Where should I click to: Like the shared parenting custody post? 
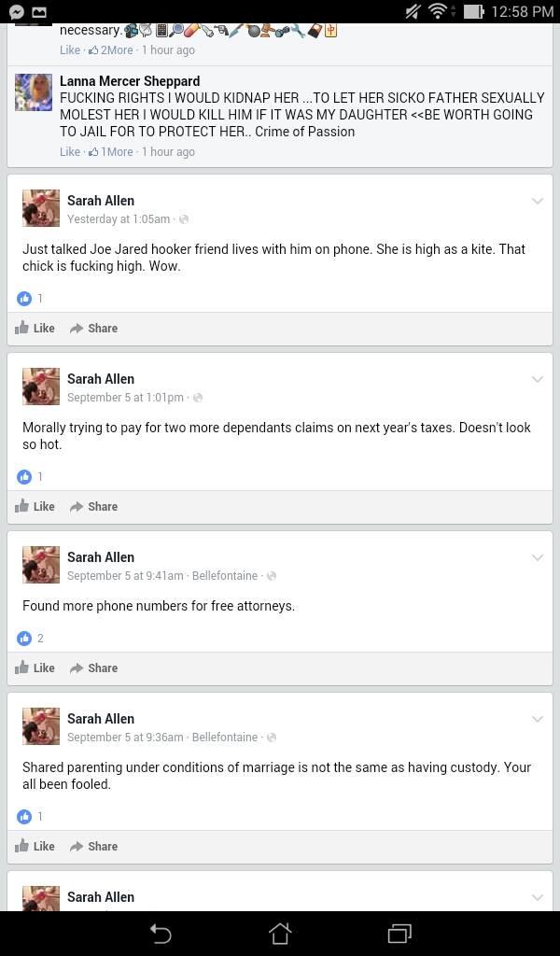35,846
